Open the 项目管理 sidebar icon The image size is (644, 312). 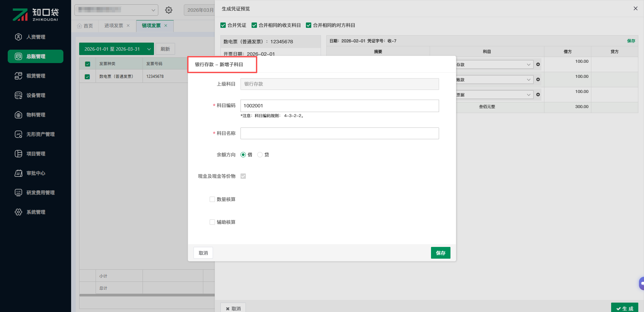pos(18,154)
